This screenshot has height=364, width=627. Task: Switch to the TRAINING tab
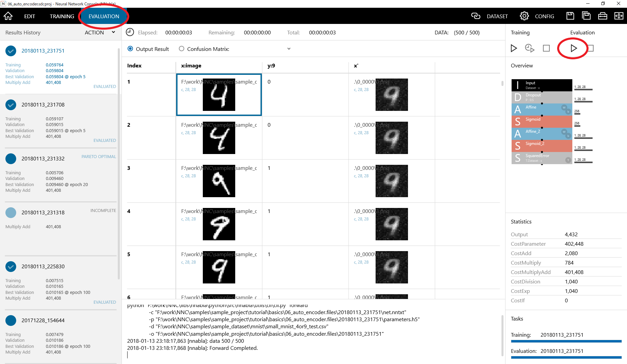click(x=62, y=16)
